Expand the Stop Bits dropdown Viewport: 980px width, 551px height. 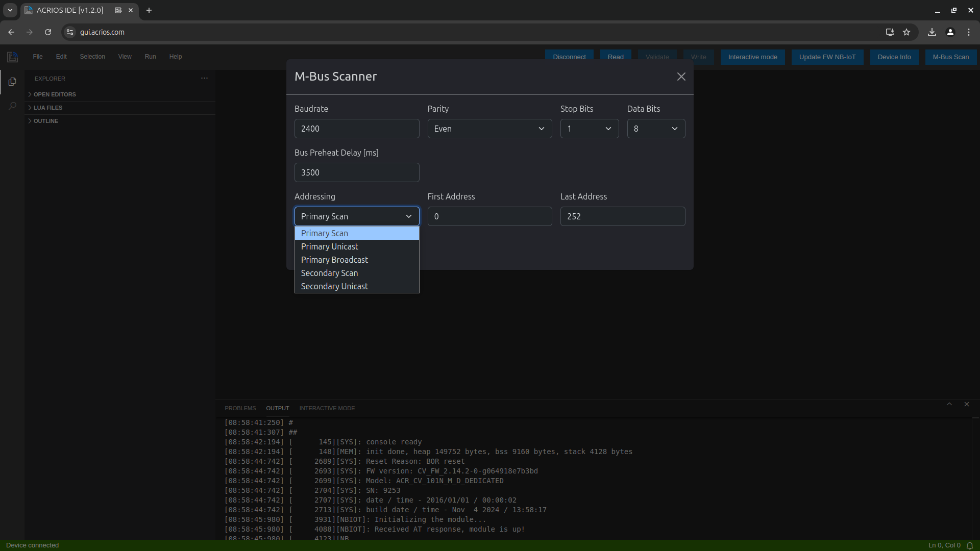coord(589,129)
